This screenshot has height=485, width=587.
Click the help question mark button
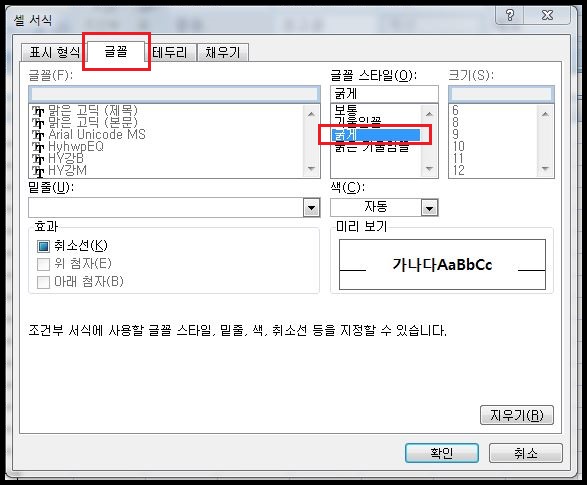[510, 15]
